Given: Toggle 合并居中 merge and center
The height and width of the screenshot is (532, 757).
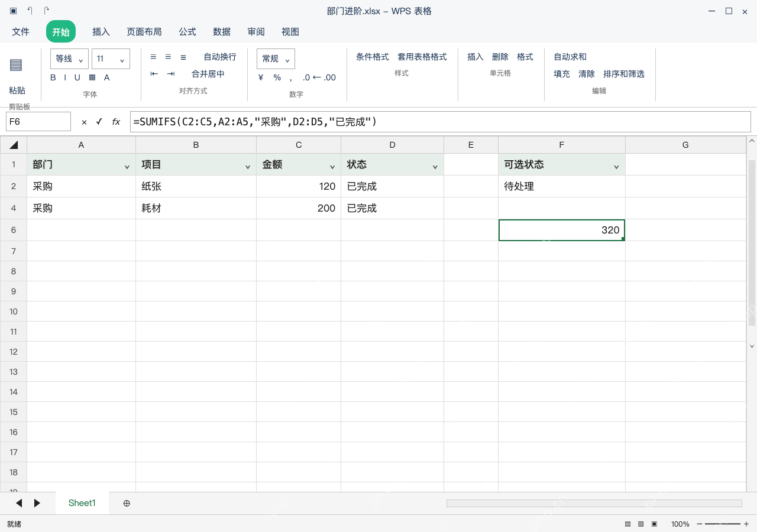Looking at the screenshot, I should pos(208,74).
